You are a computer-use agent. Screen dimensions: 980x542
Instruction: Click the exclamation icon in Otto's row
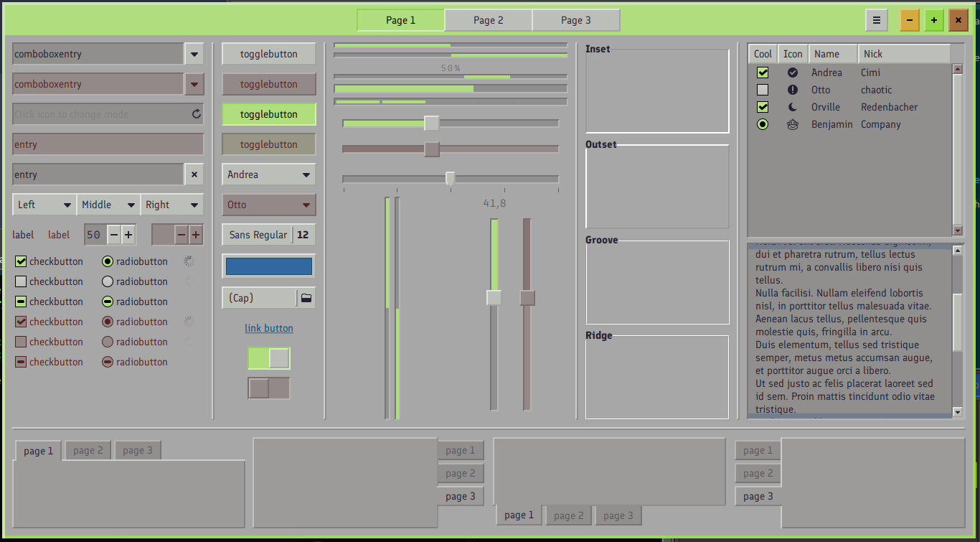(x=793, y=90)
